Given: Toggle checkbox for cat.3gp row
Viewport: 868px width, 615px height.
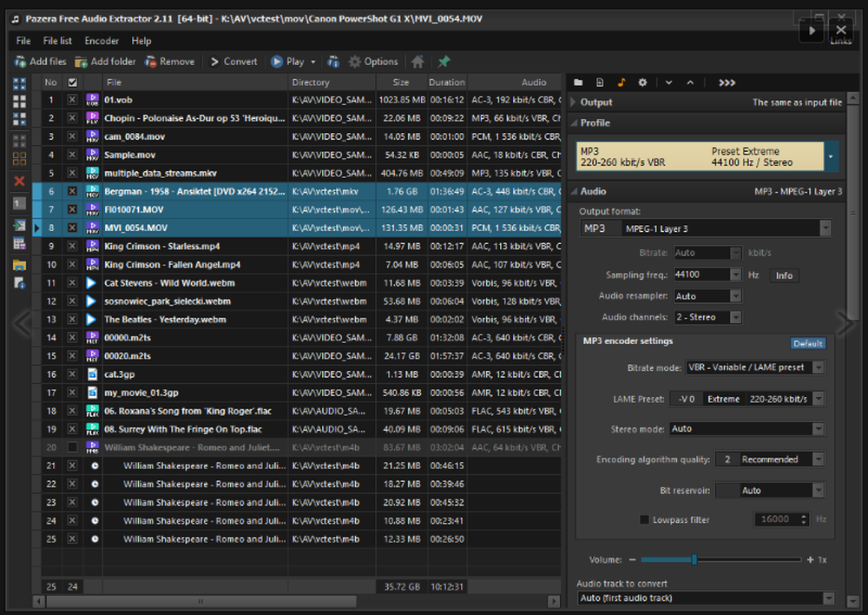Looking at the screenshot, I should (73, 374).
